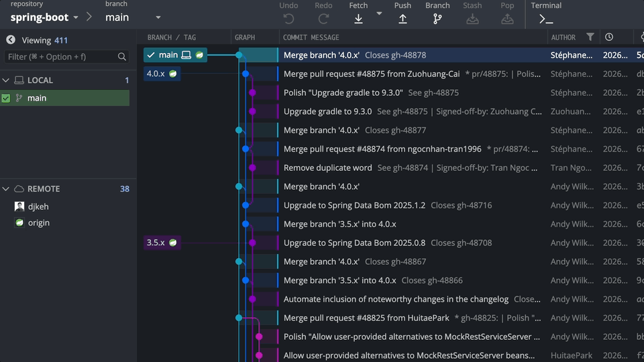644x362 pixels.
Task: Open the Fetch options dropdown arrow
Action: tap(379, 13)
